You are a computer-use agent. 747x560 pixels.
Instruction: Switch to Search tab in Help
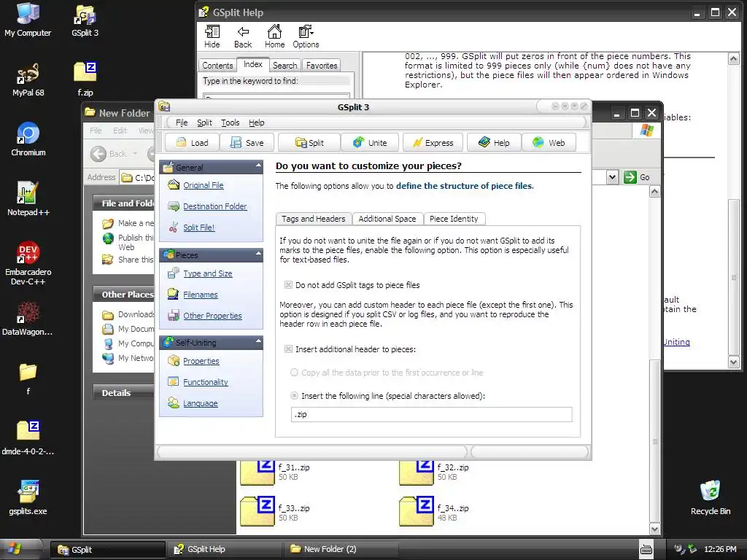click(285, 66)
